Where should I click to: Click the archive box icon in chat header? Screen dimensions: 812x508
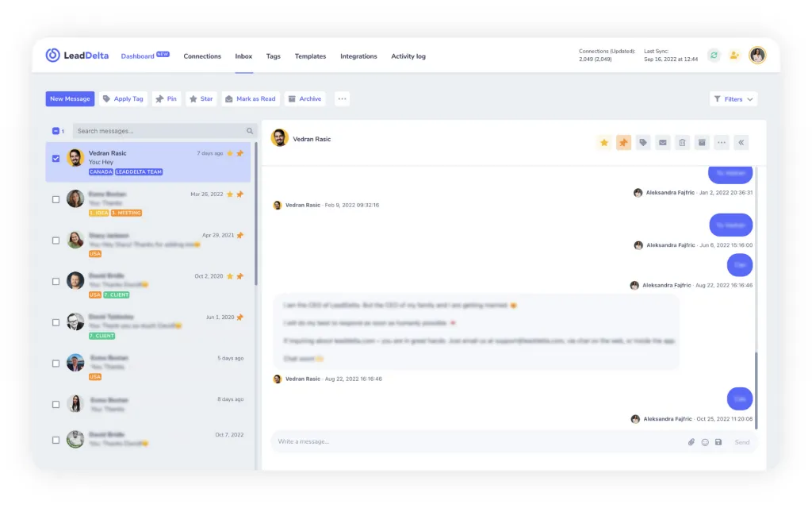702,143
